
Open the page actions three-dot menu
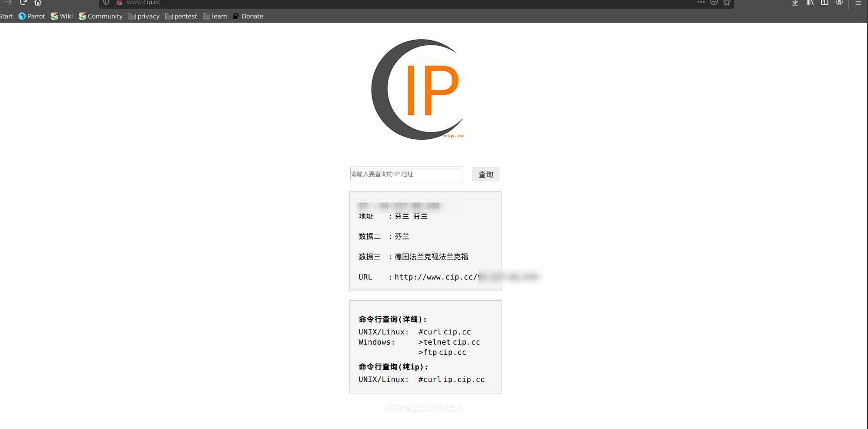pyautogui.click(x=701, y=2)
